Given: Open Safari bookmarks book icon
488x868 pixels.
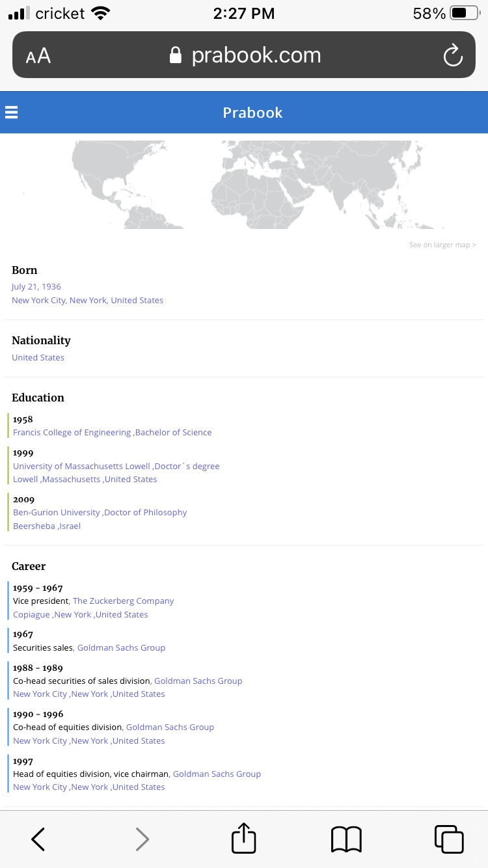Looking at the screenshot, I should [x=346, y=839].
